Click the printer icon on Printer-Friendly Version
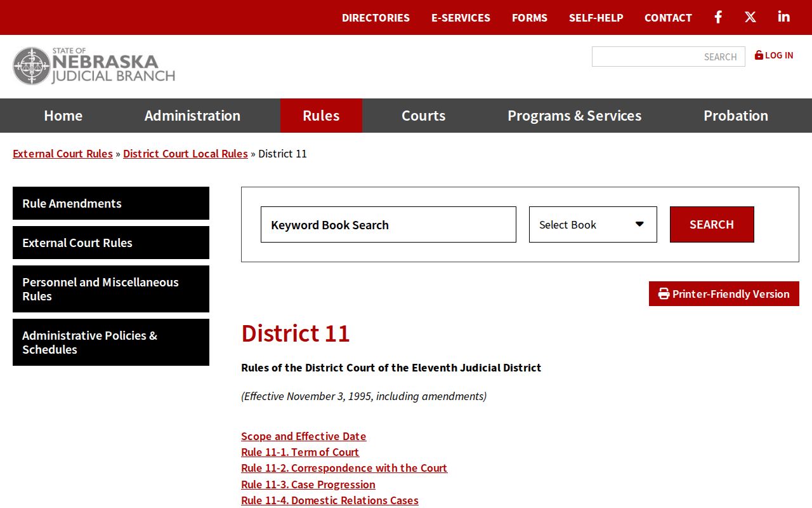This screenshot has height=508, width=812. pos(664,294)
